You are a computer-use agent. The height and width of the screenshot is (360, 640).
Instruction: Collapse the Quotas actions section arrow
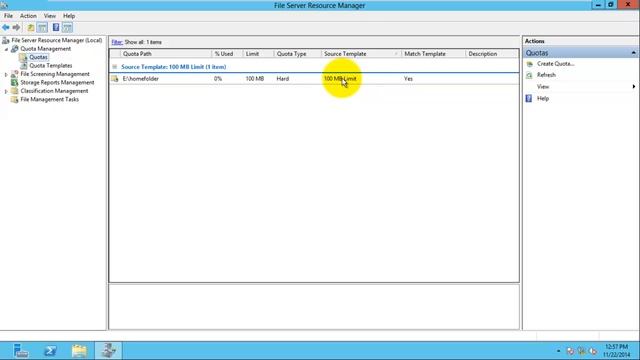633,53
